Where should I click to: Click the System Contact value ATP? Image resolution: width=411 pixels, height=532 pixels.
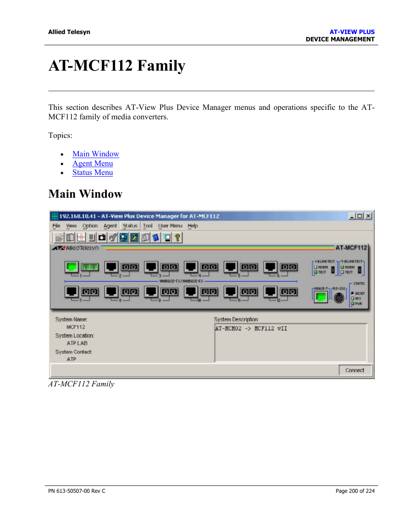(x=72, y=359)
